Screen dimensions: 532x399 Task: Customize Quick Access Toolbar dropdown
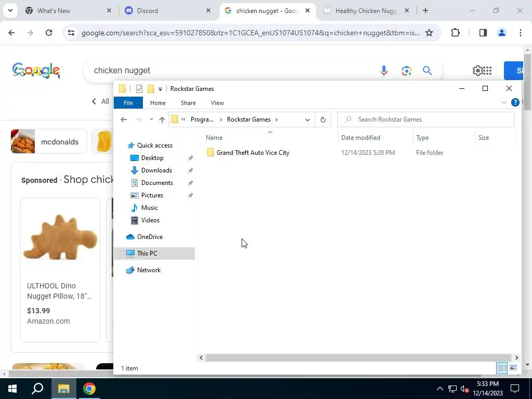(x=160, y=89)
